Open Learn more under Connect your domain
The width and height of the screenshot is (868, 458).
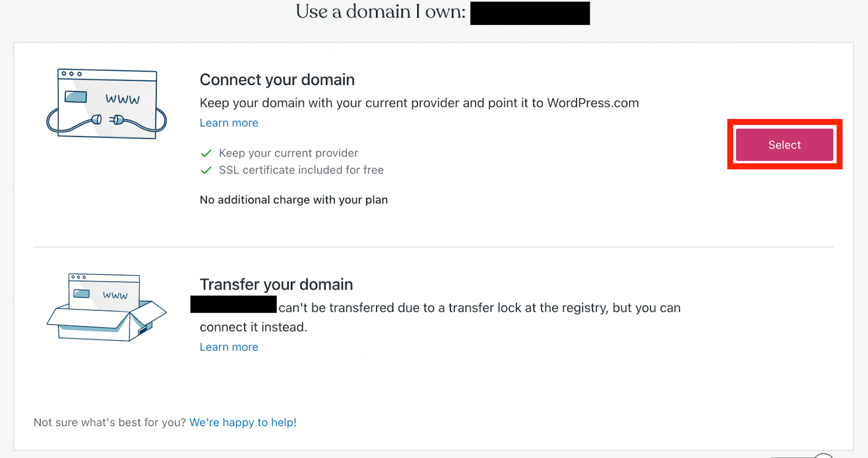[229, 123]
